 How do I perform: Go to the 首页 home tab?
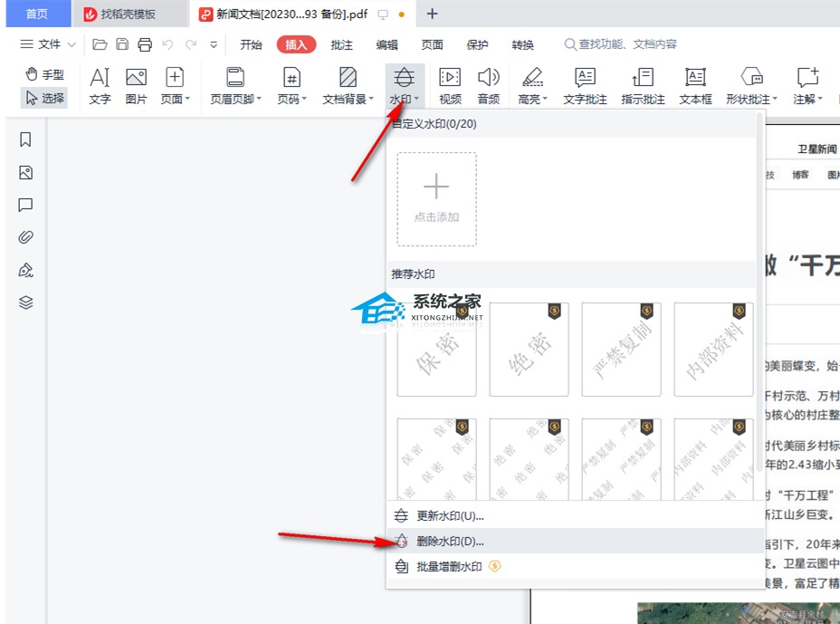tap(37, 14)
